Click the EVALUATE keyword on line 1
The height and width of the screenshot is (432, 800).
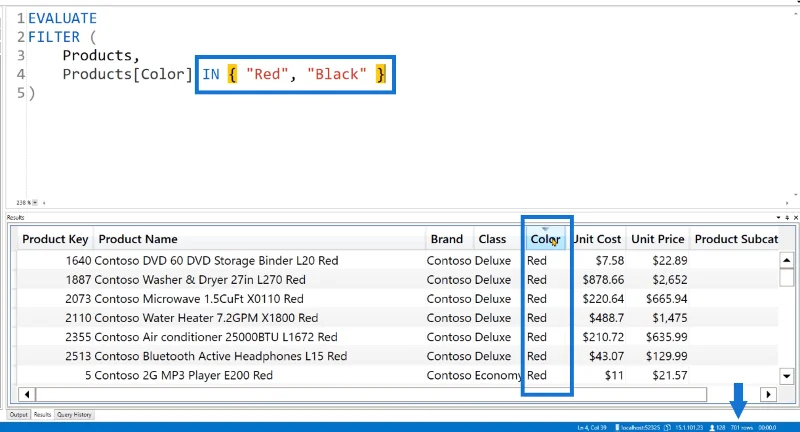coord(62,18)
